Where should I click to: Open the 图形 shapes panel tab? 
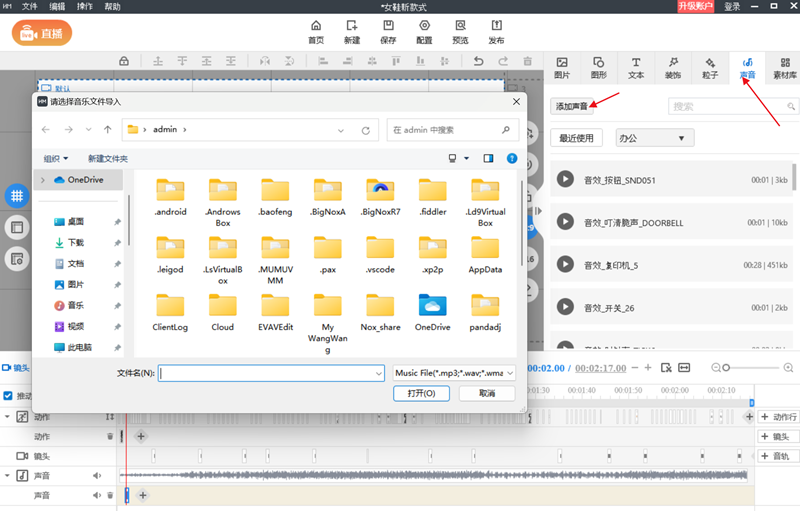click(x=598, y=67)
